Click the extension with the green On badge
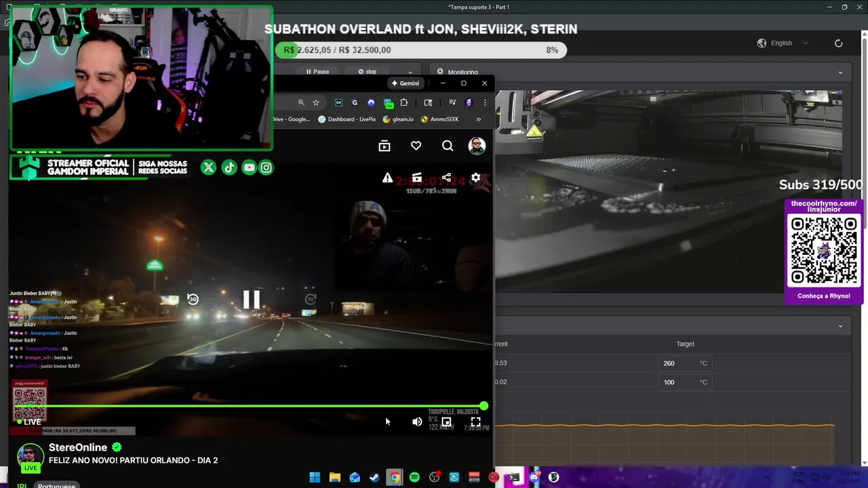868x488 pixels. [388, 103]
